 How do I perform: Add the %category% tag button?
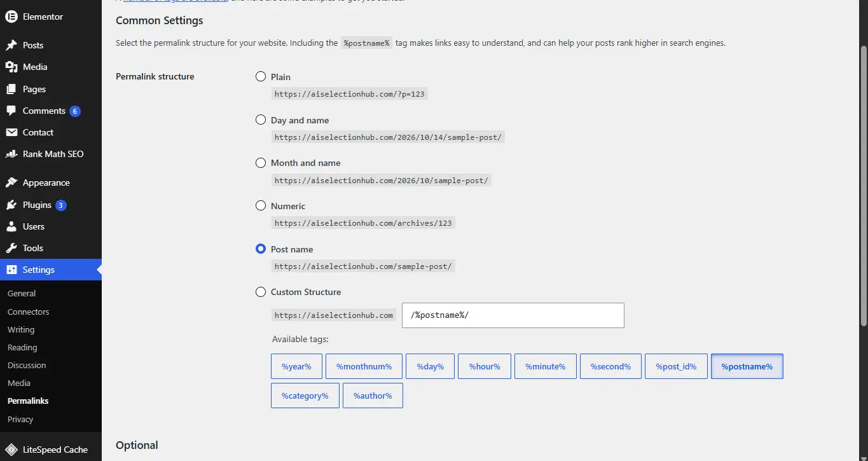[305, 396]
